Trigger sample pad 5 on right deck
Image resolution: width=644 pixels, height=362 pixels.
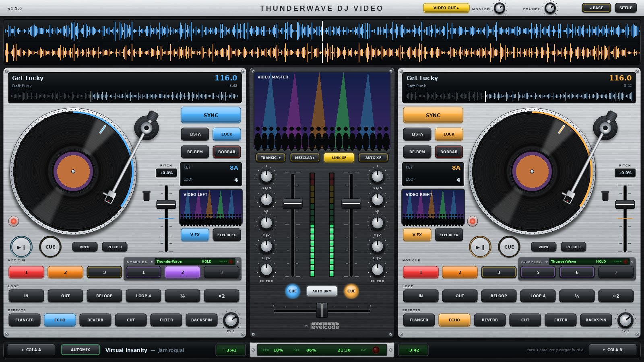pos(538,272)
